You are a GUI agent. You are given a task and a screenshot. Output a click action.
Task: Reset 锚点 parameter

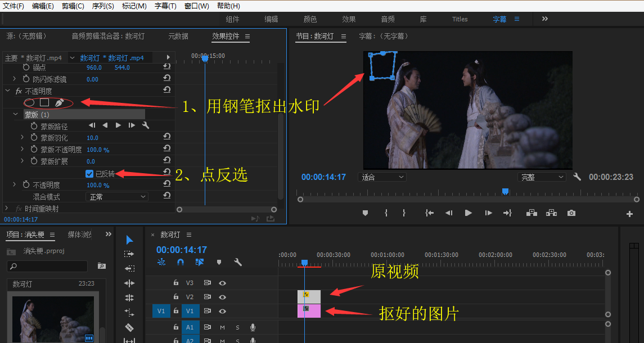pyautogui.click(x=166, y=66)
